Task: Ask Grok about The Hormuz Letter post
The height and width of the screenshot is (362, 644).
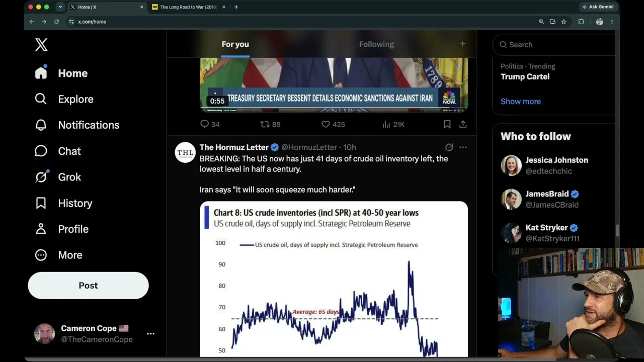Action: pos(449,147)
